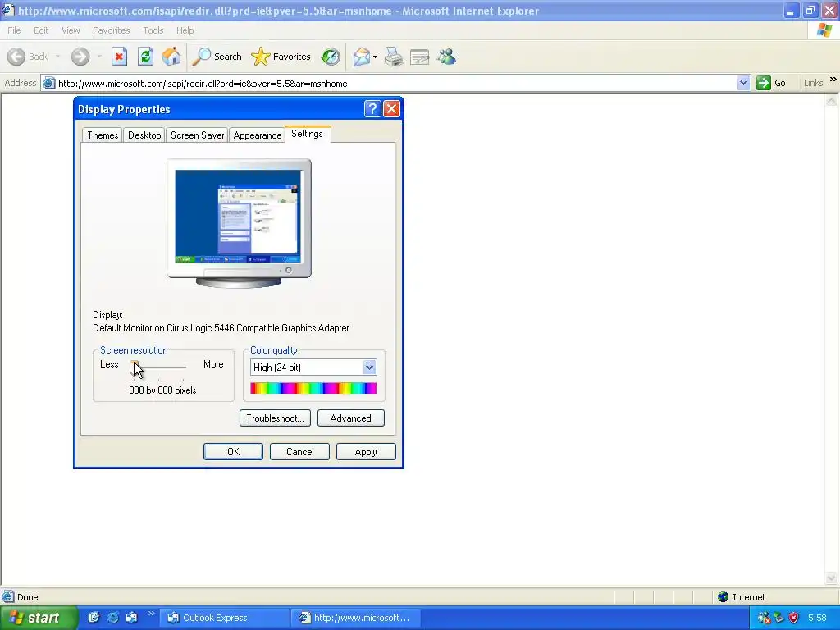Viewport: 840px width, 630px height.
Task: Click browser scrollbar up arrow
Action: click(x=832, y=101)
